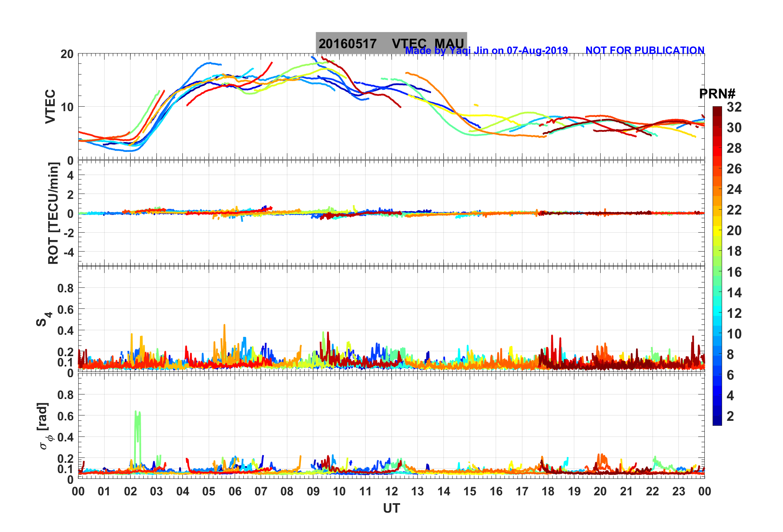Click the ROT axis tick label -4
This screenshot has height=532, width=783.
(69, 252)
